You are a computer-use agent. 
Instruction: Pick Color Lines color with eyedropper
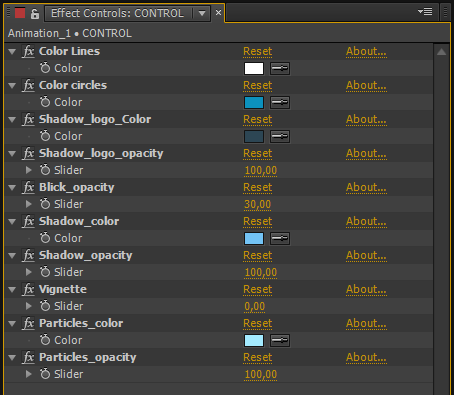pos(280,68)
